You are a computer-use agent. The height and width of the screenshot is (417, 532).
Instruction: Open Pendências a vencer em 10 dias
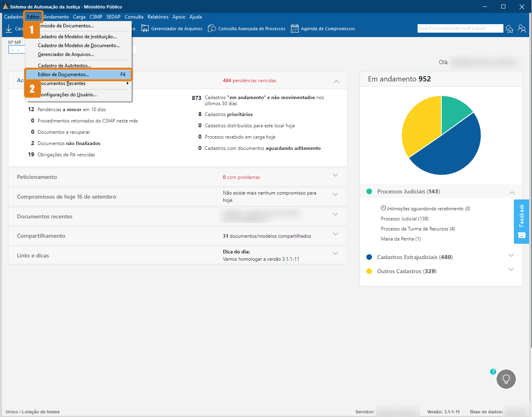pyautogui.click(x=72, y=110)
